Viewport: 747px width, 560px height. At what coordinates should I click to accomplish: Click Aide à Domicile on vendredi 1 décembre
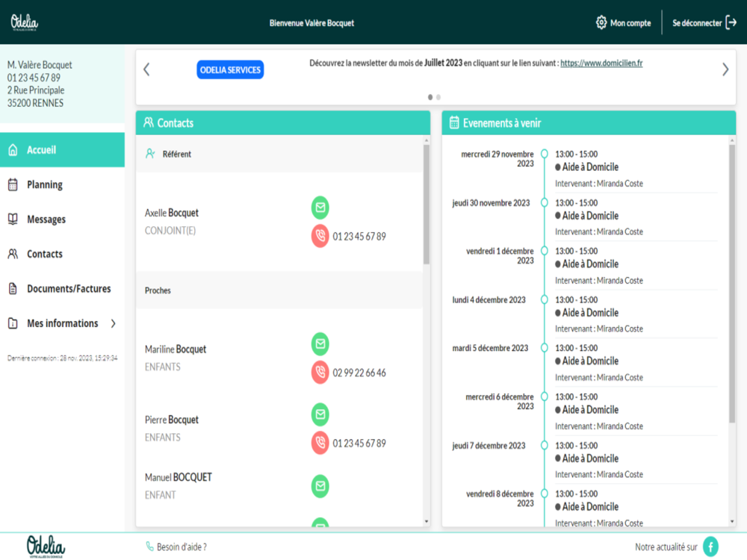tap(590, 264)
